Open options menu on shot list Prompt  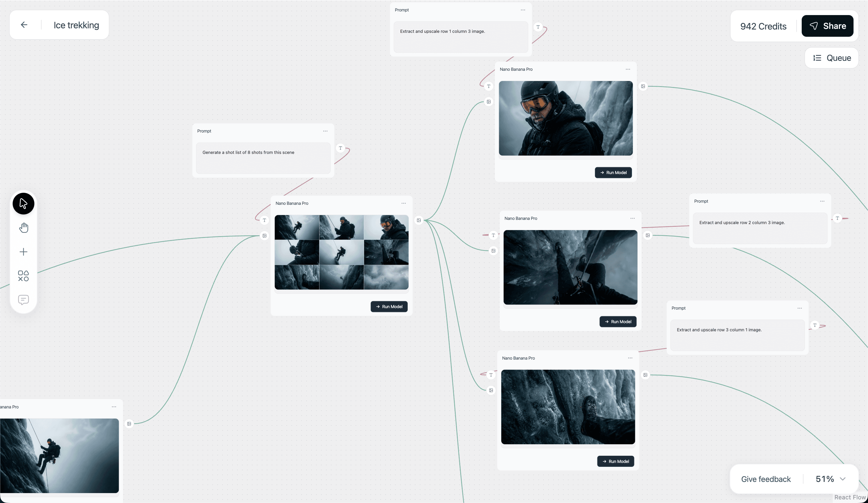(325, 131)
